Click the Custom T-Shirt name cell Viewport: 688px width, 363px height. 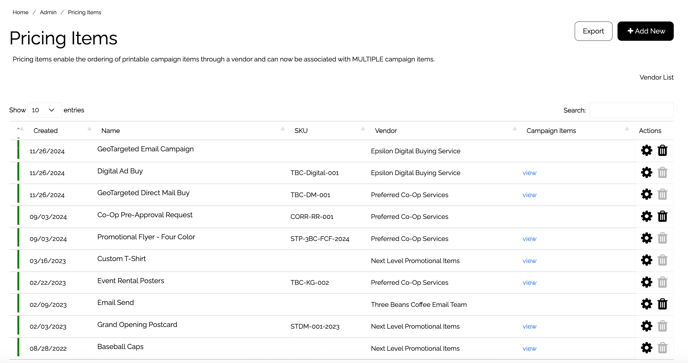[122, 259]
